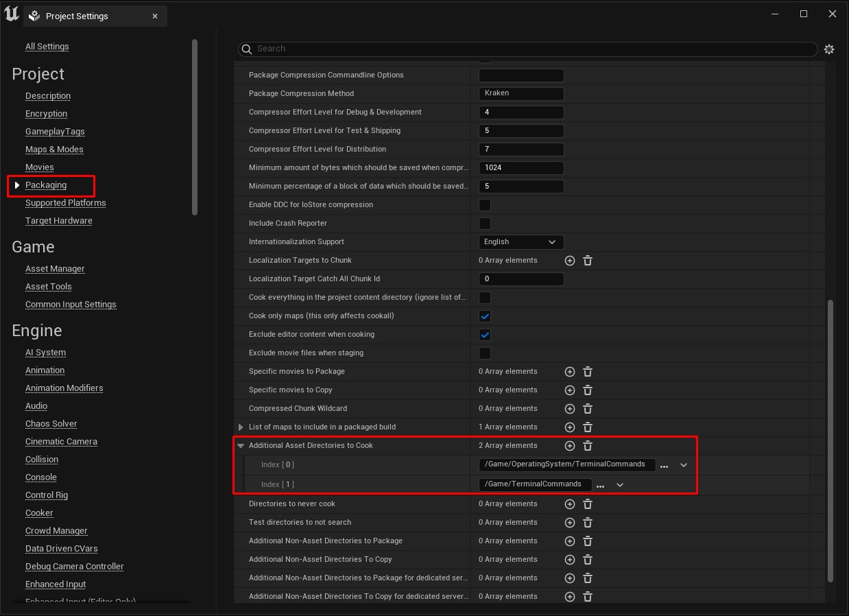Edit the Package Compression Method field

[x=521, y=94]
